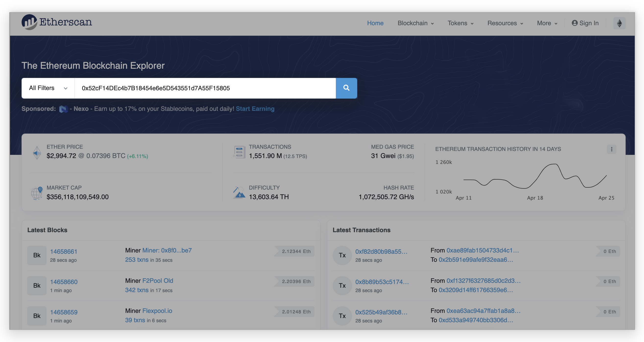This screenshot has width=644, height=342.
Task: Click the Transactions server icon
Action: pos(239,152)
